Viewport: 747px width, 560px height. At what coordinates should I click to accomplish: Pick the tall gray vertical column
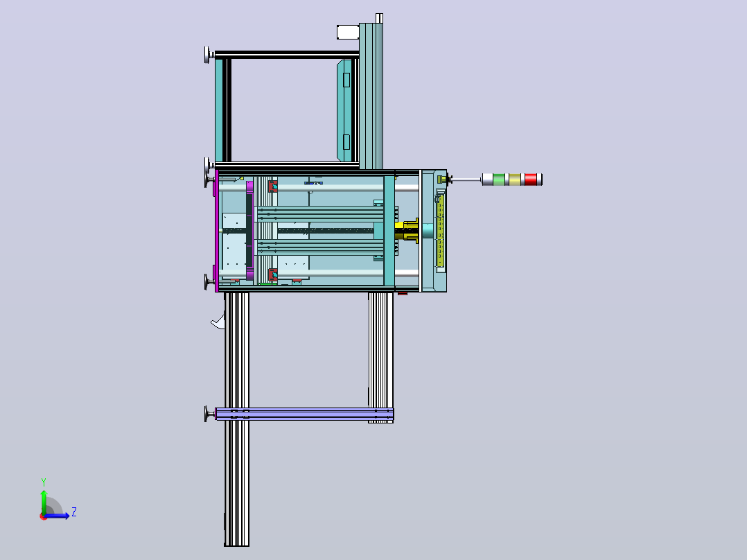tap(371, 96)
